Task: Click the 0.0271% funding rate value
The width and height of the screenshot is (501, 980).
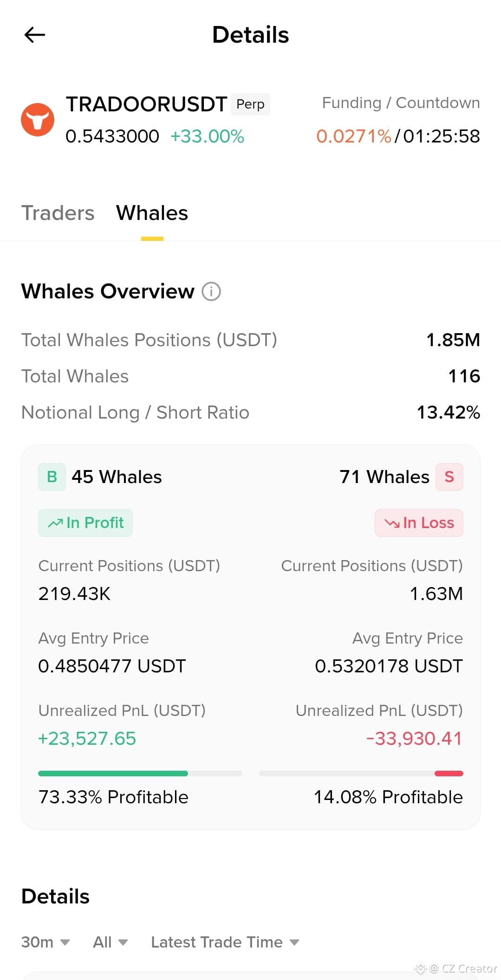Action: 354,136
